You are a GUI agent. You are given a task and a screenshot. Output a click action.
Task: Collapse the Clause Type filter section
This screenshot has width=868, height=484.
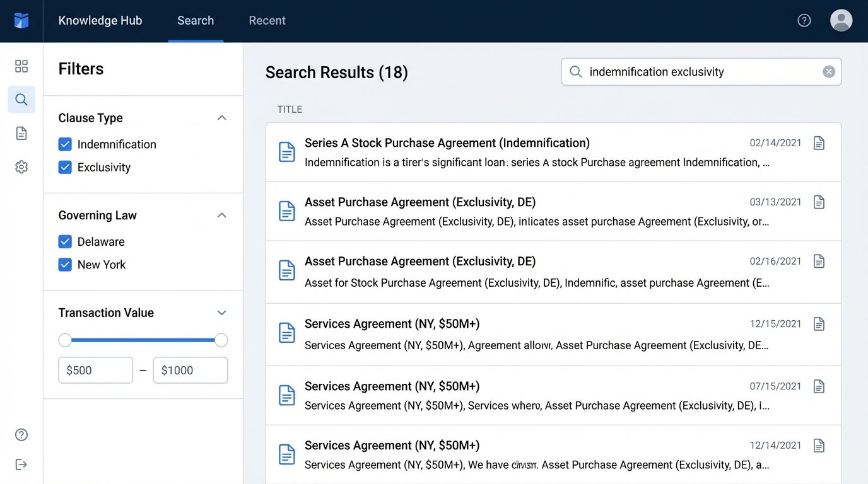pyautogui.click(x=221, y=118)
